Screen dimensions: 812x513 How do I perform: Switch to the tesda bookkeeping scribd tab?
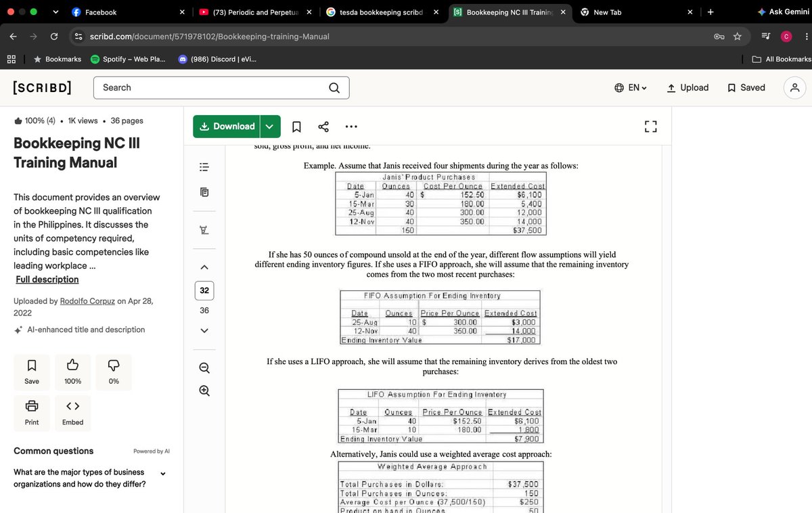pos(381,12)
